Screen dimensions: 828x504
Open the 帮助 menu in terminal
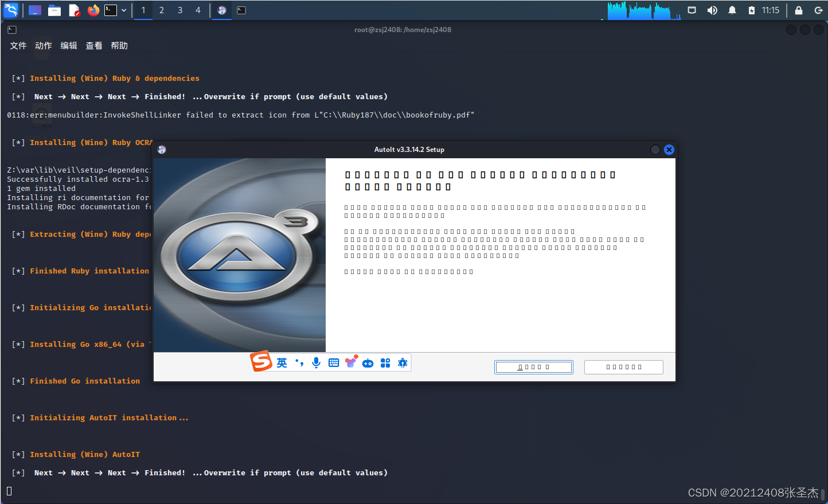click(x=119, y=46)
